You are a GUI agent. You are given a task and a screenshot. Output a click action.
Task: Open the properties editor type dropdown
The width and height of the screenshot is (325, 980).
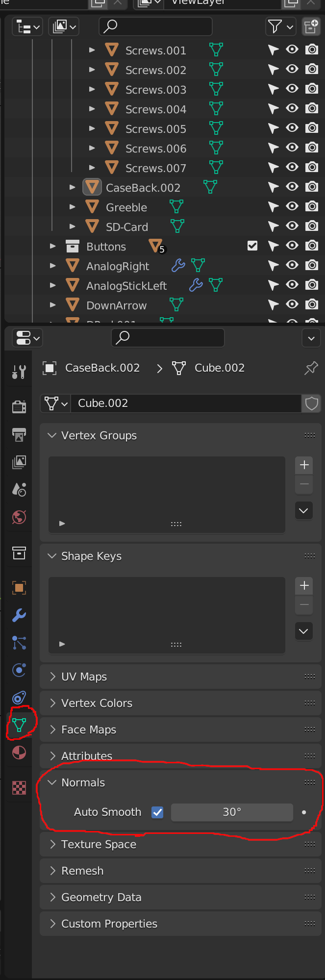(x=27, y=338)
